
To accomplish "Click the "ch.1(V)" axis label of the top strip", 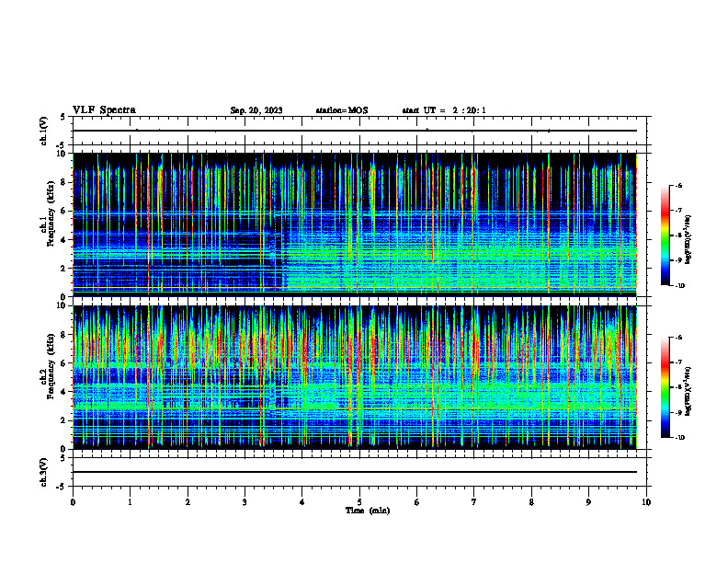I will [x=44, y=131].
